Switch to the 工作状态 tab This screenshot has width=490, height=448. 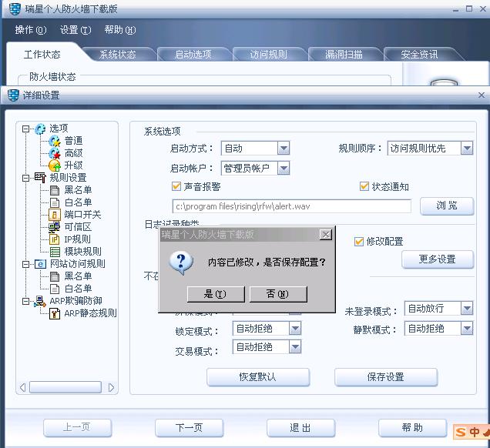pyautogui.click(x=42, y=55)
